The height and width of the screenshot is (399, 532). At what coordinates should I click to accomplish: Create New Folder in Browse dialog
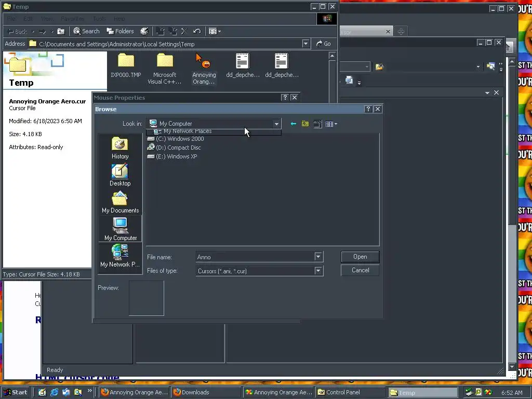click(317, 124)
